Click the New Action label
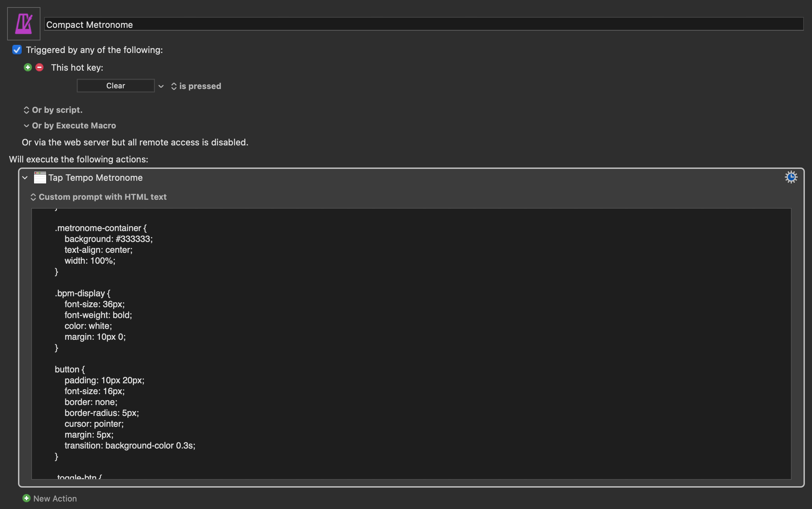Viewport: 812px width, 509px height. (55, 498)
